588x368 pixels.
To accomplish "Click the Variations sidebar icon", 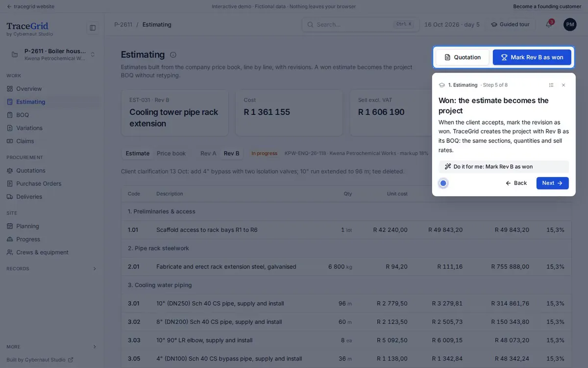I will pos(10,128).
